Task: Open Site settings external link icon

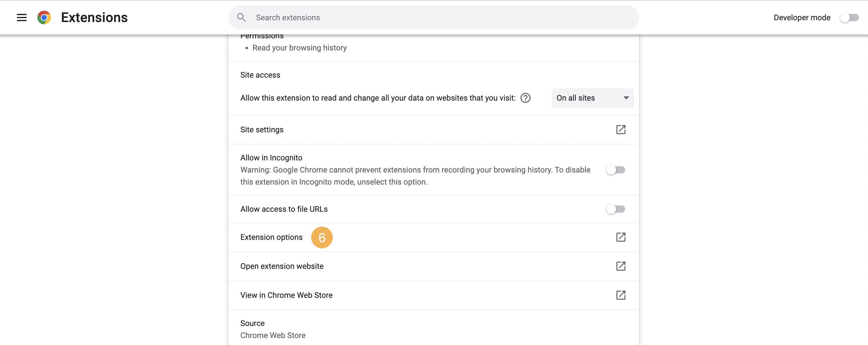Action: click(621, 130)
